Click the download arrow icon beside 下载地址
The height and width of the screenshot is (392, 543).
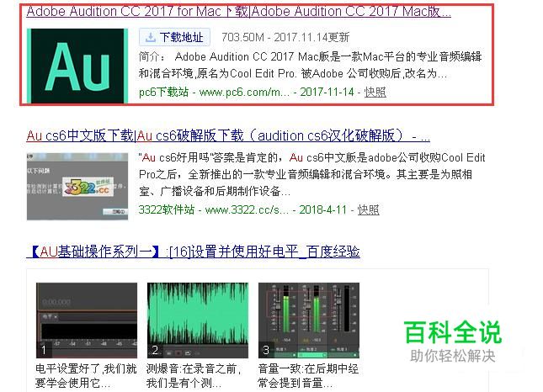[x=151, y=37]
